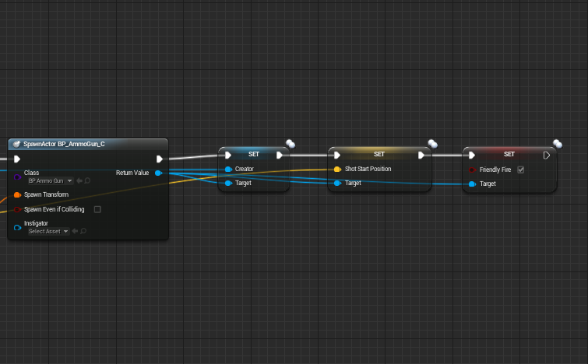Click the Target pin under Friendly Fire
Screen dimensions: 588x364
473,184
